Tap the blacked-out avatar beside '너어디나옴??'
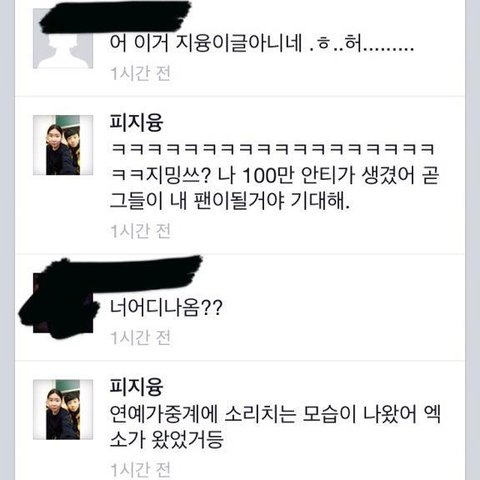This screenshot has width=480, height=480. tap(59, 303)
